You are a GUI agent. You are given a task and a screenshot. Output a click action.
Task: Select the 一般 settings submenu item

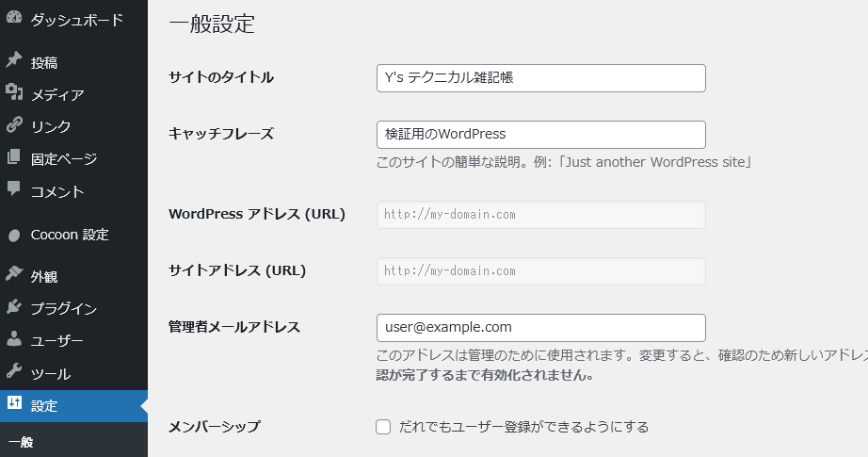click(x=21, y=441)
